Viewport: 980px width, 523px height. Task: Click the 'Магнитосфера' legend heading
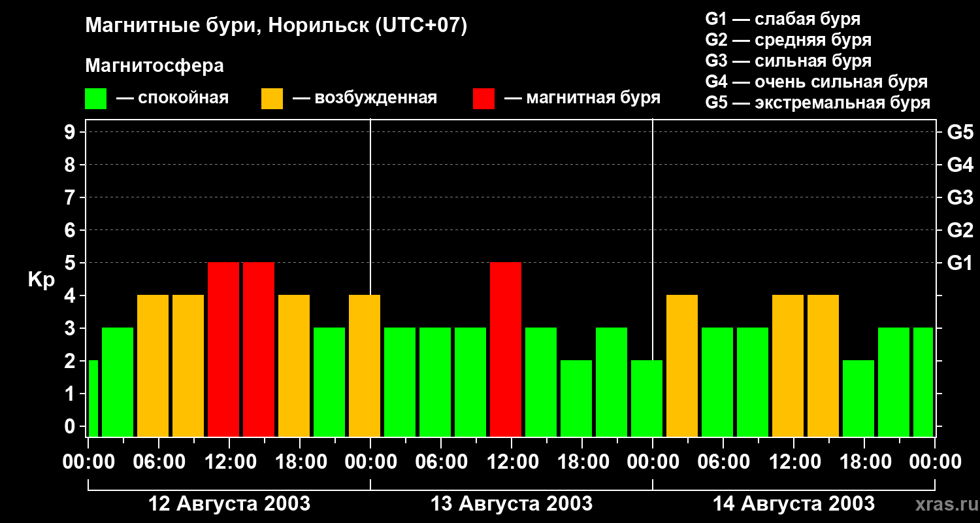tap(154, 66)
